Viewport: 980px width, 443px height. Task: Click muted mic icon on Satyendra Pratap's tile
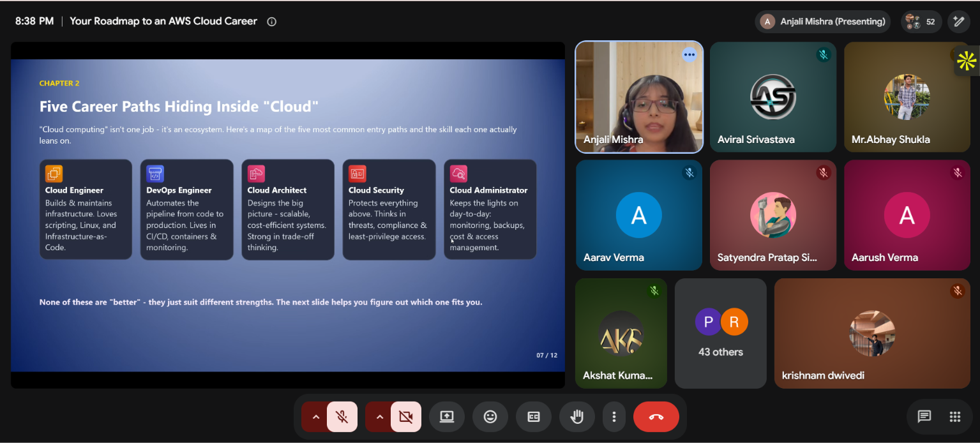[x=824, y=173]
